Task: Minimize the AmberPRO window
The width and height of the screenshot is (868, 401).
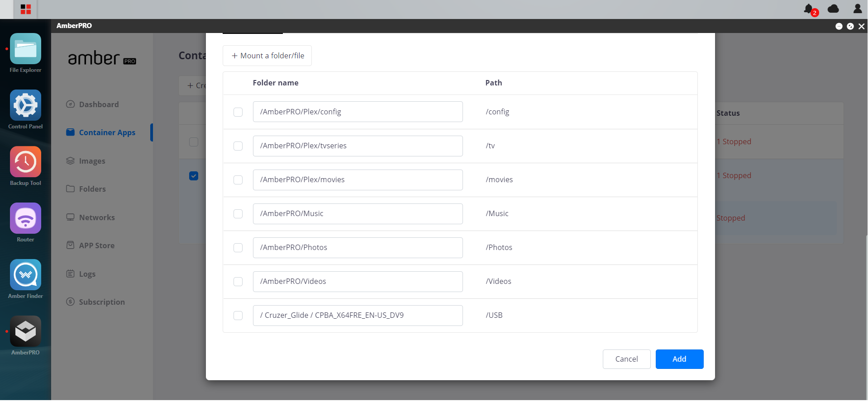Action: pos(839,26)
